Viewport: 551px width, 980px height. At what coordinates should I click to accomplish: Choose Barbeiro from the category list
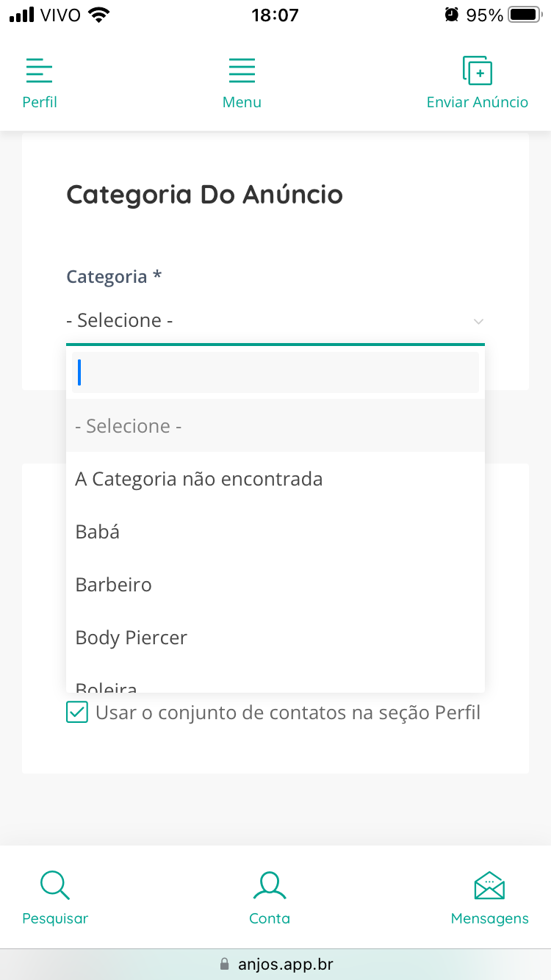275,585
